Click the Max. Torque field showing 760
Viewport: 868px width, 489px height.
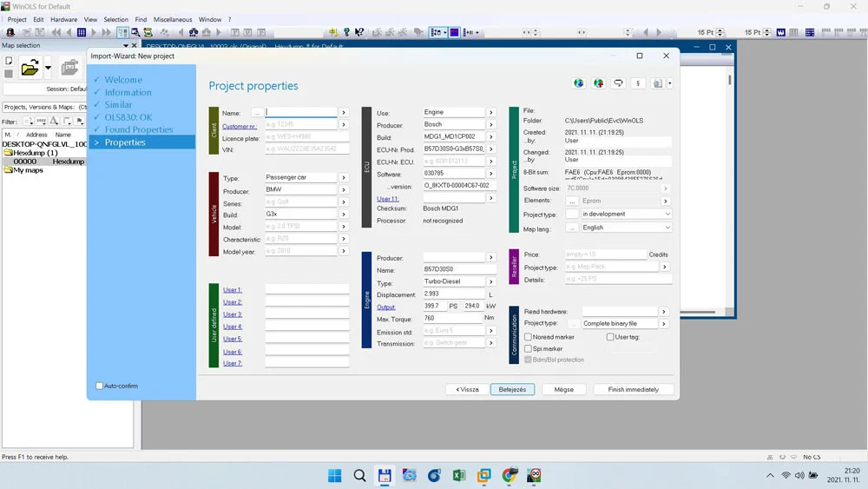click(x=452, y=319)
